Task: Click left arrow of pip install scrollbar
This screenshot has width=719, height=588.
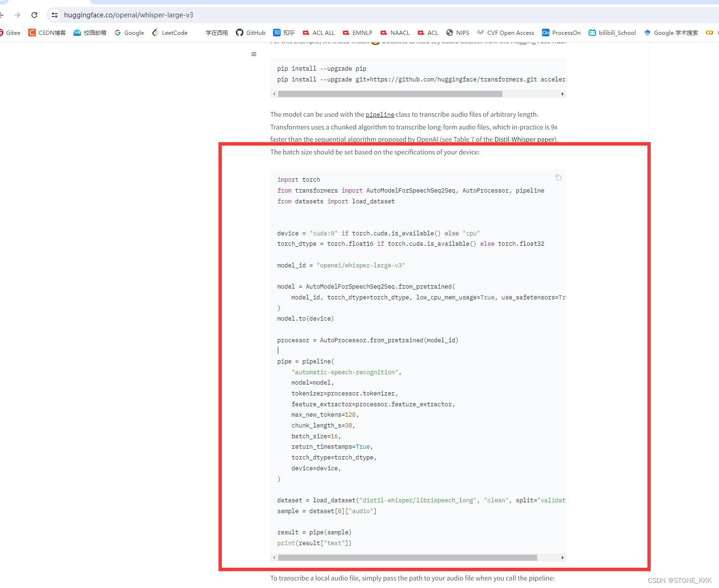Action: tap(274, 94)
